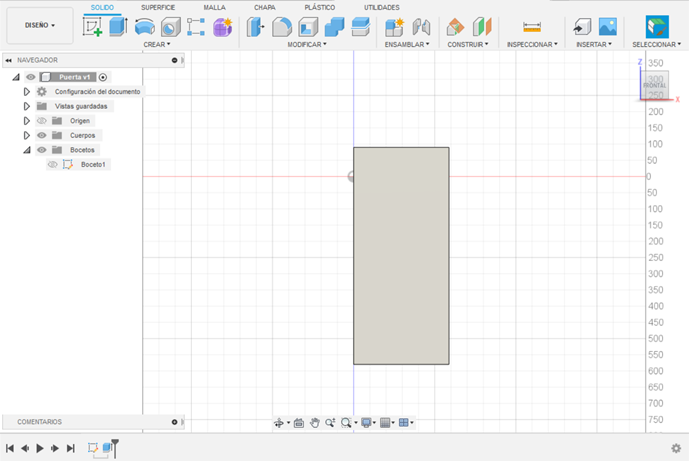Screen dimensions: 689x461
Task: Collapse Puerta v1 root node
Action: [x=16, y=77]
